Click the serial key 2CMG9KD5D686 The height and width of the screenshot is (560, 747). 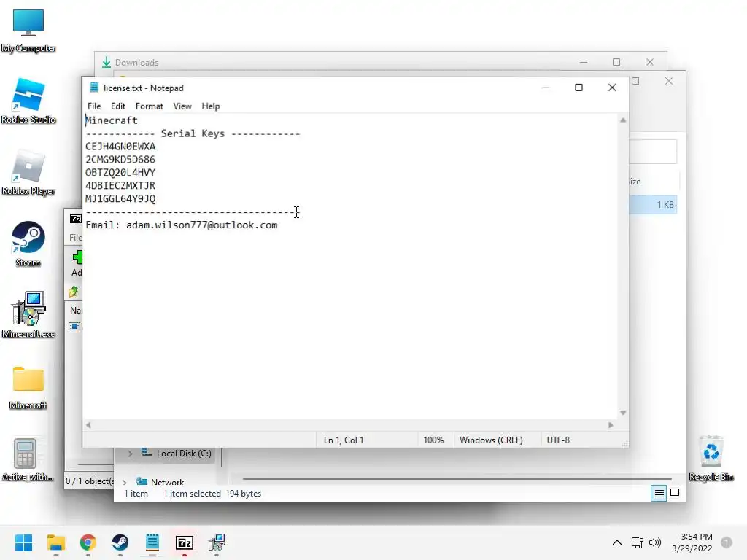120,160
